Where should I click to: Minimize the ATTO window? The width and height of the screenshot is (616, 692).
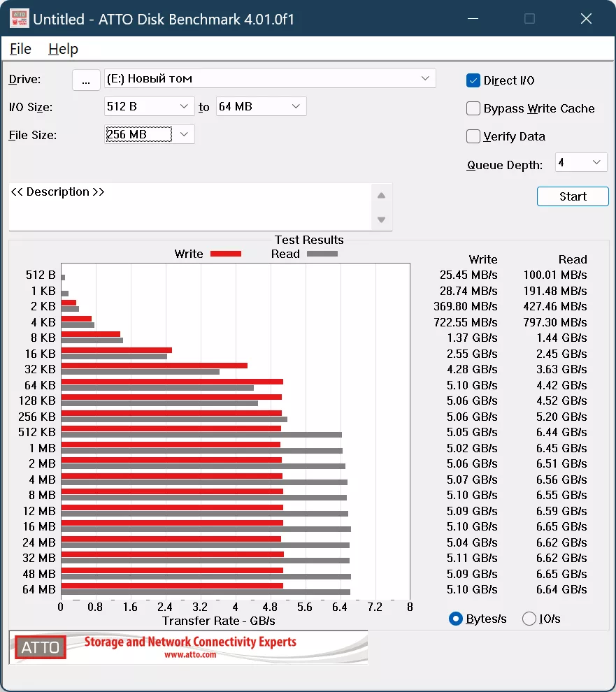(473, 19)
